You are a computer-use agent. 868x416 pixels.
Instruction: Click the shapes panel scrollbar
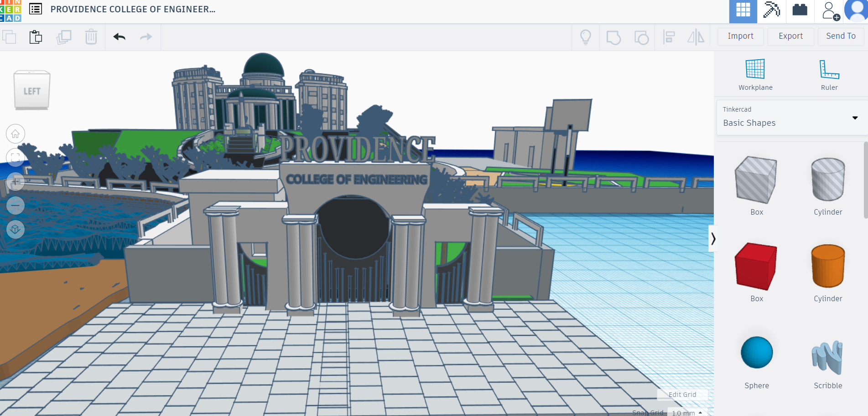point(866,180)
